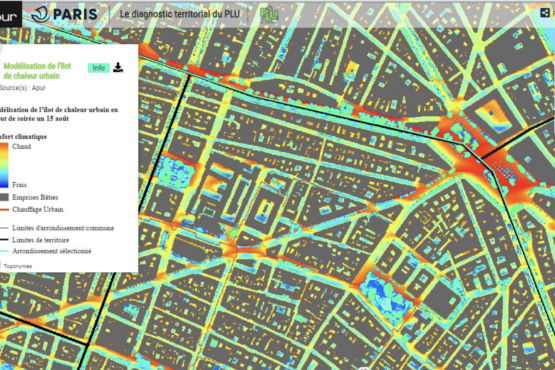The height and width of the screenshot is (370, 555).
Task: Click the Info button in the legend
Action: 99,68
